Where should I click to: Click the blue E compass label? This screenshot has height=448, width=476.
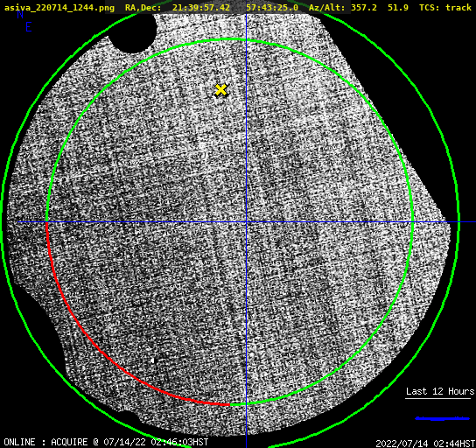[29, 27]
